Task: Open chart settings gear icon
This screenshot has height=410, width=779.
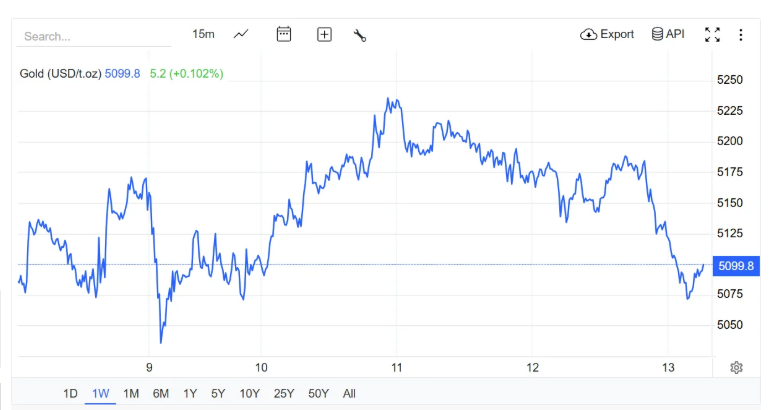Action: (736, 368)
